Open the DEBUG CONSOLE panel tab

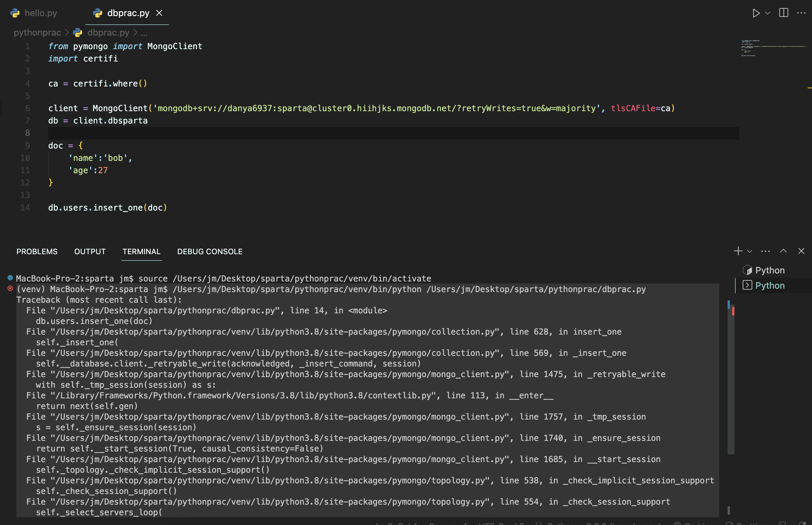[x=210, y=252]
